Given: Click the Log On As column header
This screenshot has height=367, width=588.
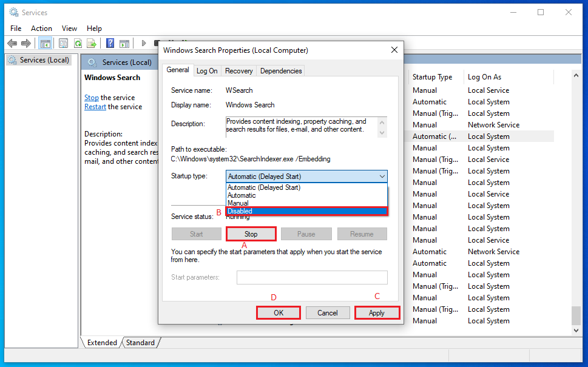Looking at the screenshot, I should coord(484,77).
